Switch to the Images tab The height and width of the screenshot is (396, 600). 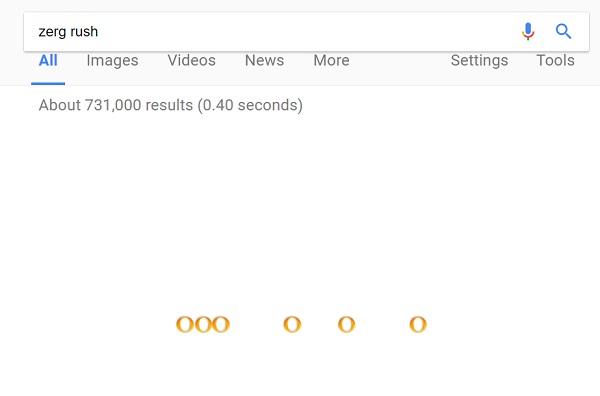coord(112,60)
